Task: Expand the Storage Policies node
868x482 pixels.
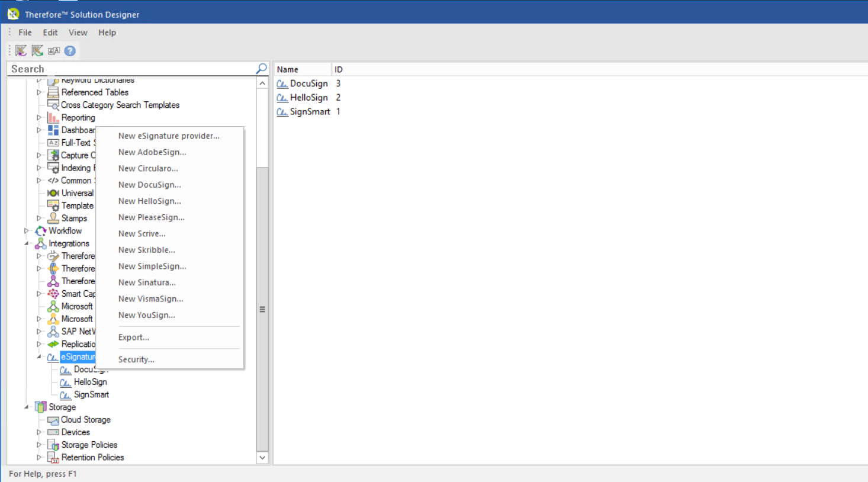Action: [39, 445]
